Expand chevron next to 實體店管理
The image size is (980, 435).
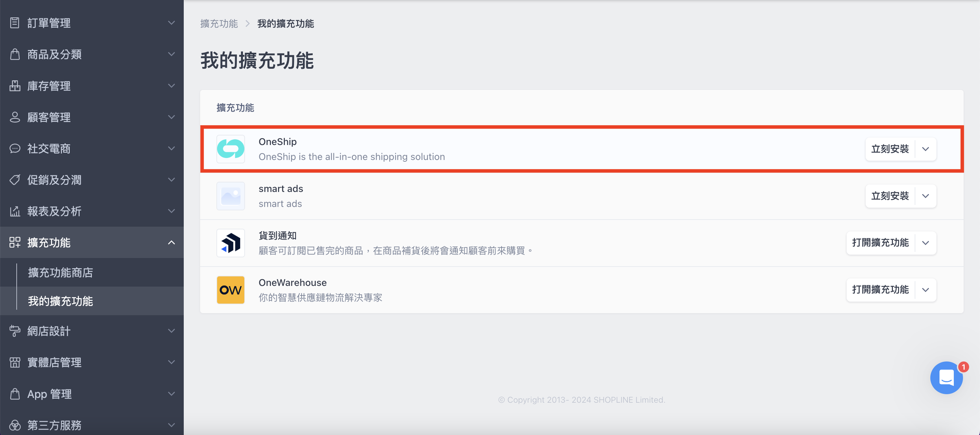171,362
